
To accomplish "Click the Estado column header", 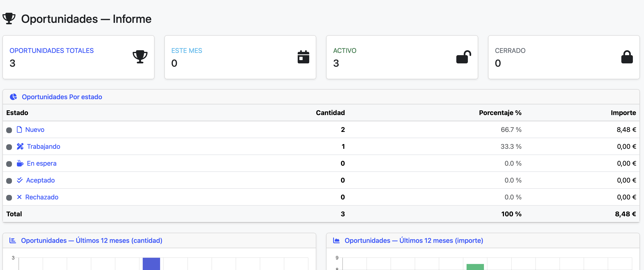I will tap(17, 113).
